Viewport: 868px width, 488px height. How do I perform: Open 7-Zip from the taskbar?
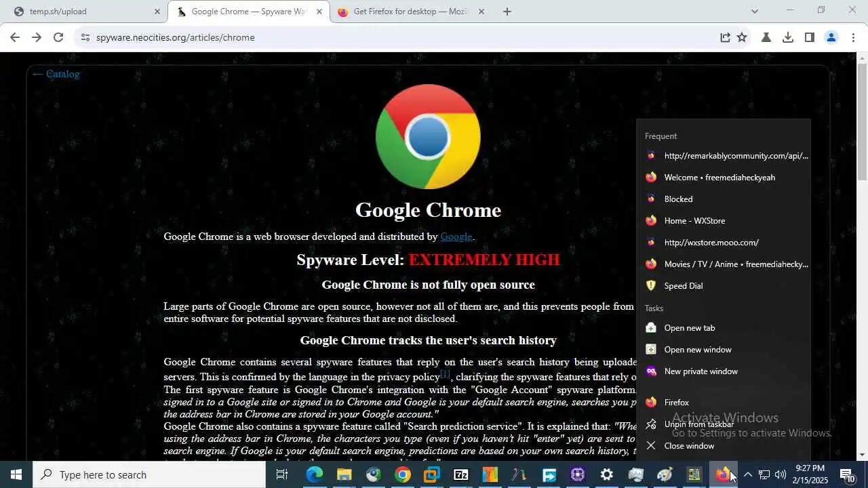click(x=461, y=474)
